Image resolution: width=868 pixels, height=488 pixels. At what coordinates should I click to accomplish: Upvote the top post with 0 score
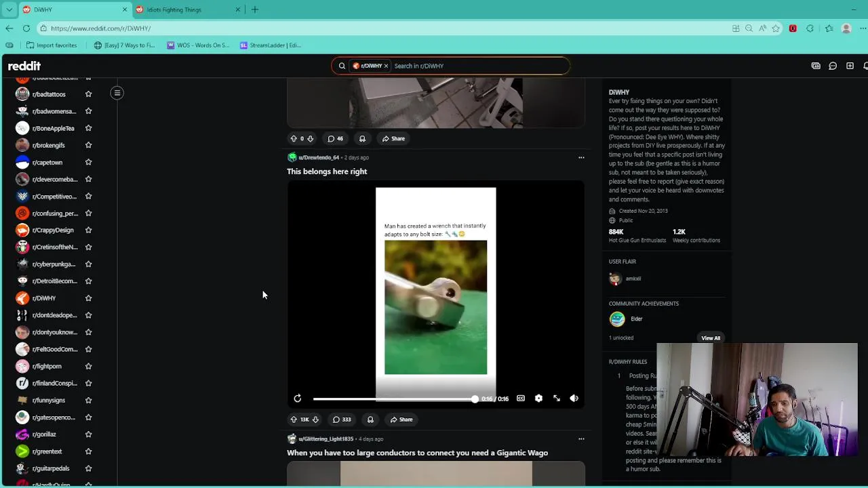294,139
